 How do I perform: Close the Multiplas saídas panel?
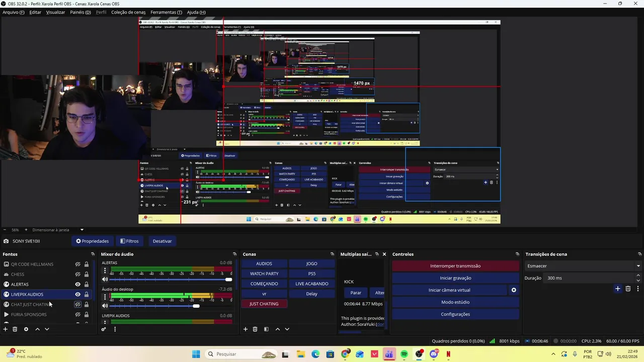tap(384, 254)
